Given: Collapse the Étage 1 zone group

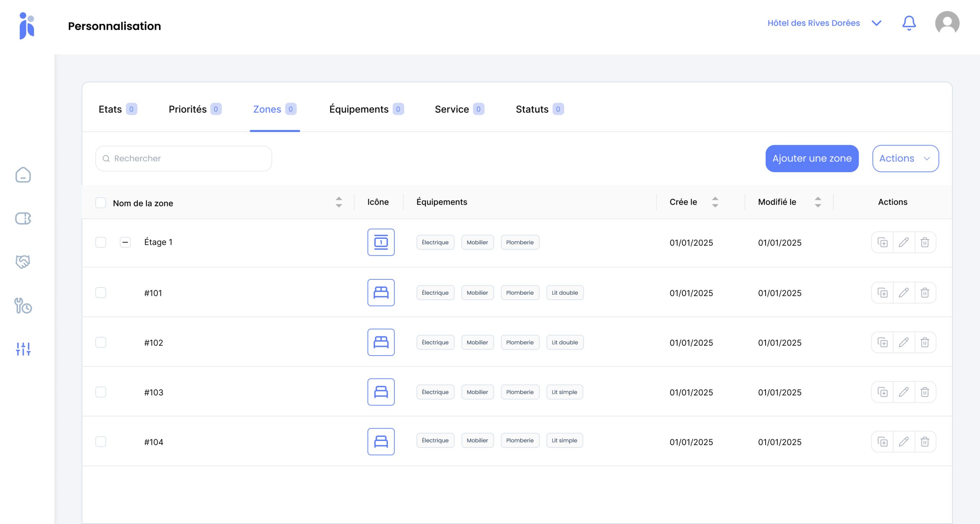Looking at the screenshot, I should [125, 242].
